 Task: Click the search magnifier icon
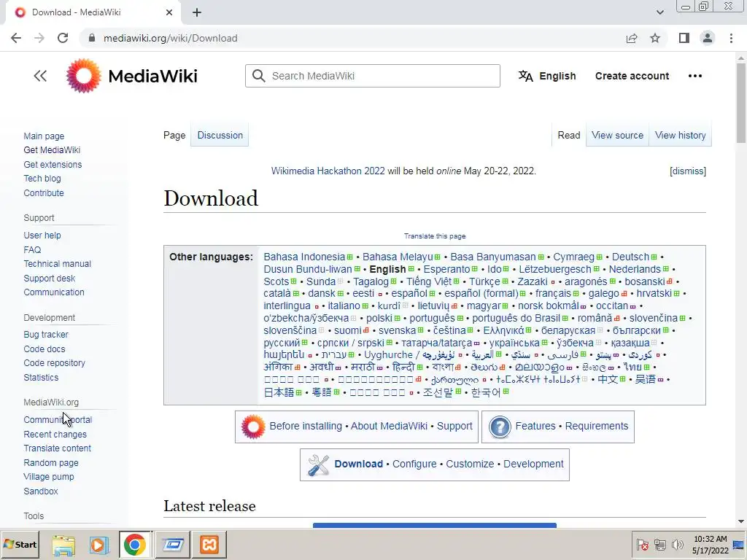coord(258,76)
